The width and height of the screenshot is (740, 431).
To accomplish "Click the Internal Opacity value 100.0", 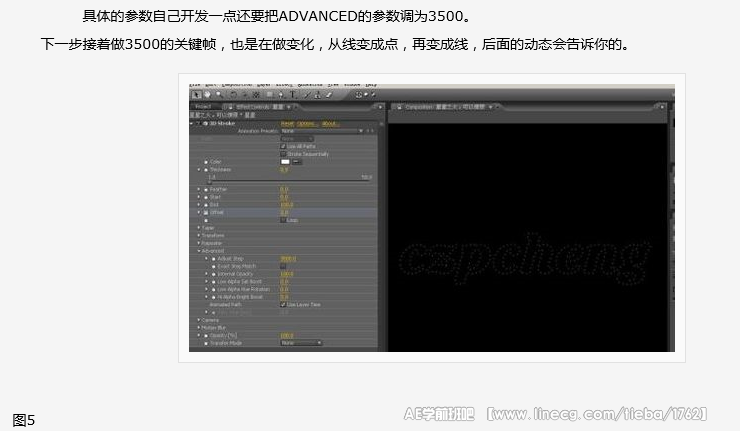I will 286,274.
